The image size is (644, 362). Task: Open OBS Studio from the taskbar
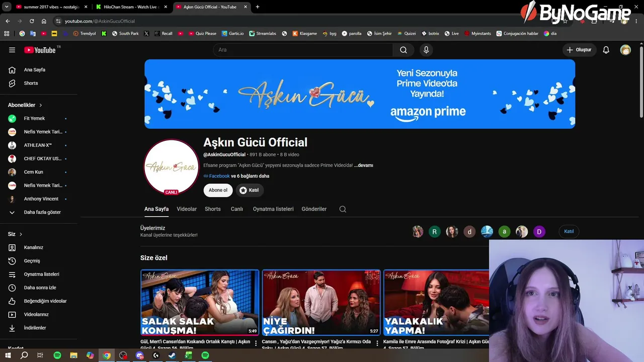click(123, 355)
